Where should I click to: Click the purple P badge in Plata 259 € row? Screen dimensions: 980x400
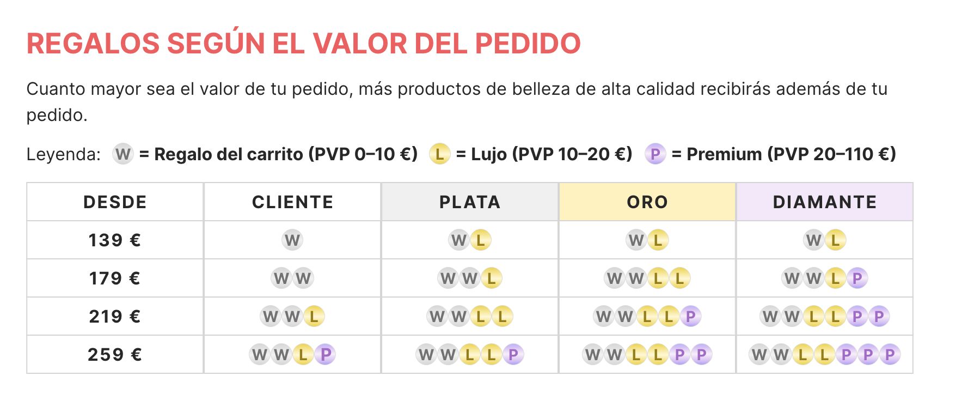[x=513, y=355]
